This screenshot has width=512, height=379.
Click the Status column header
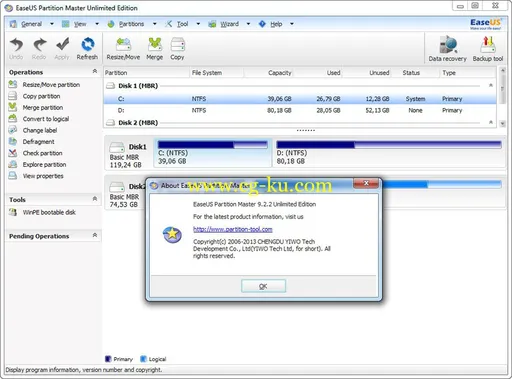point(416,73)
